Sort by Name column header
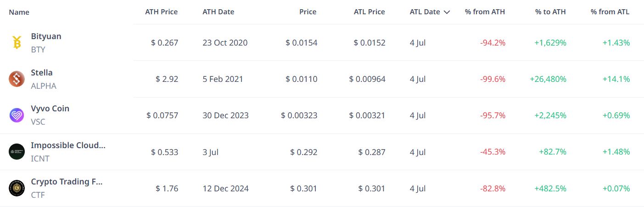644x207 pixels. tap(19, 12)
